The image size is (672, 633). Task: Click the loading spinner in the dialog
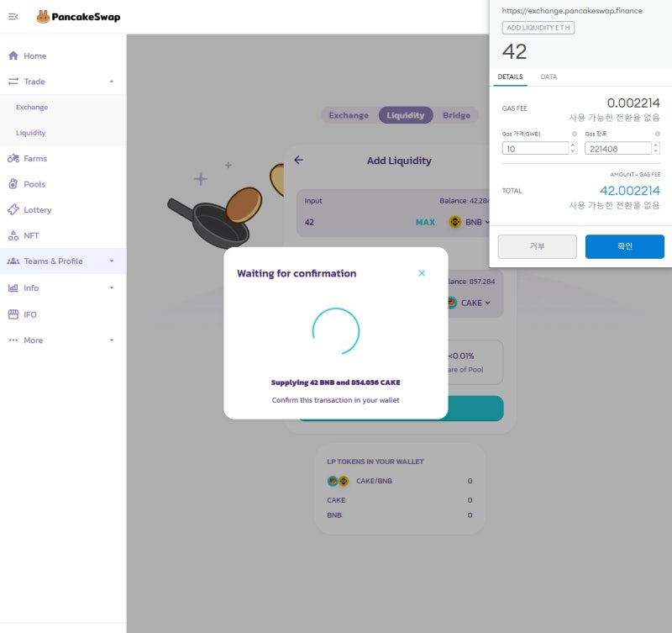pyautogui.click(x=336, y=331)
